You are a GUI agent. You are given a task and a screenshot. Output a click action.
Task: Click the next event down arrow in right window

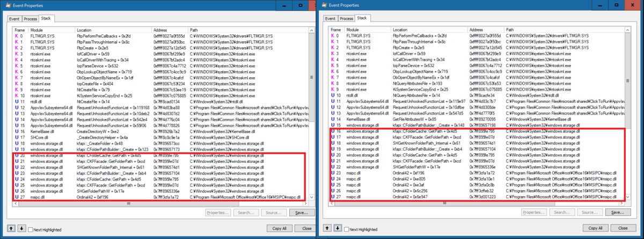click(x=337, y=228)
